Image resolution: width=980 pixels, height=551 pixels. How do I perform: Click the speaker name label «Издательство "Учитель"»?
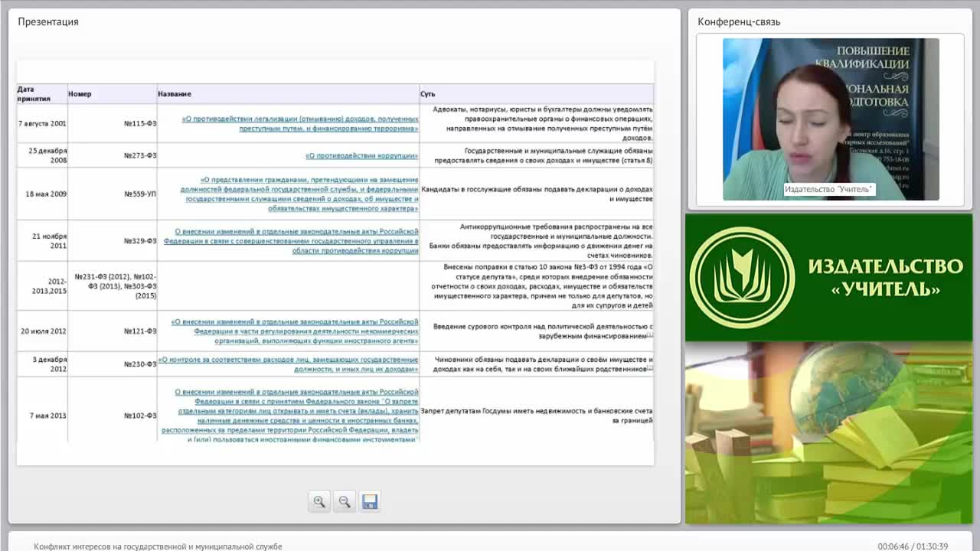[x=829, y=189]
